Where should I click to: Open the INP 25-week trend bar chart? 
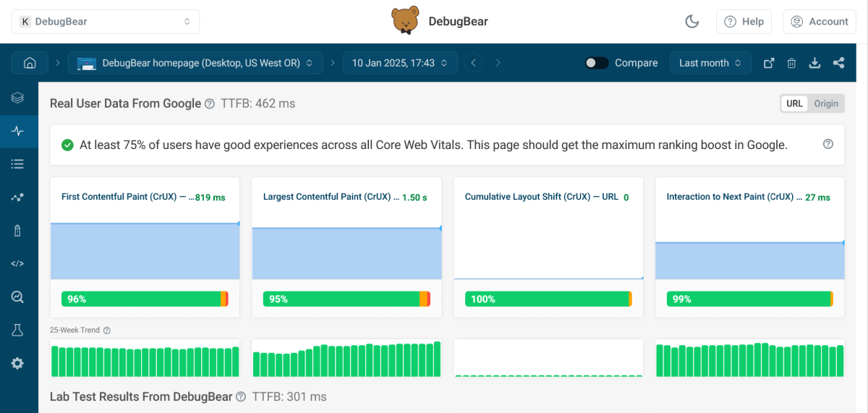[x=750, y=359]
